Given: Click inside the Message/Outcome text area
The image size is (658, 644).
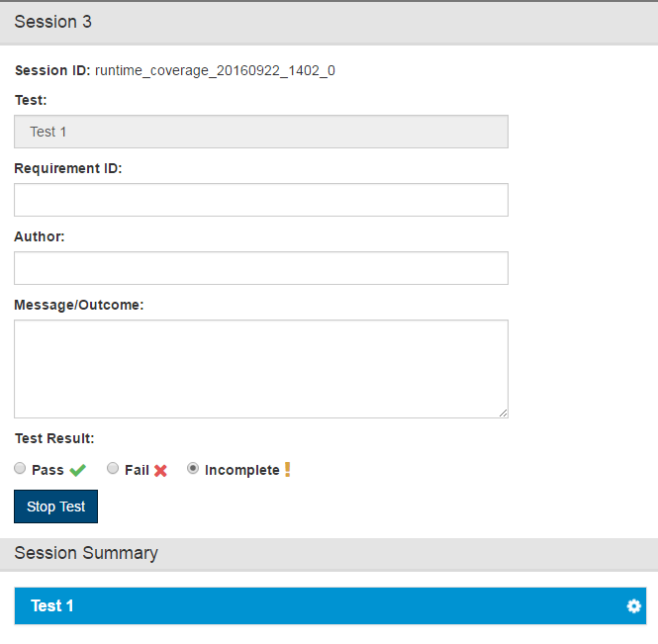Looking at the screenshot, I should pyautogui.click(x=261, y=369).
